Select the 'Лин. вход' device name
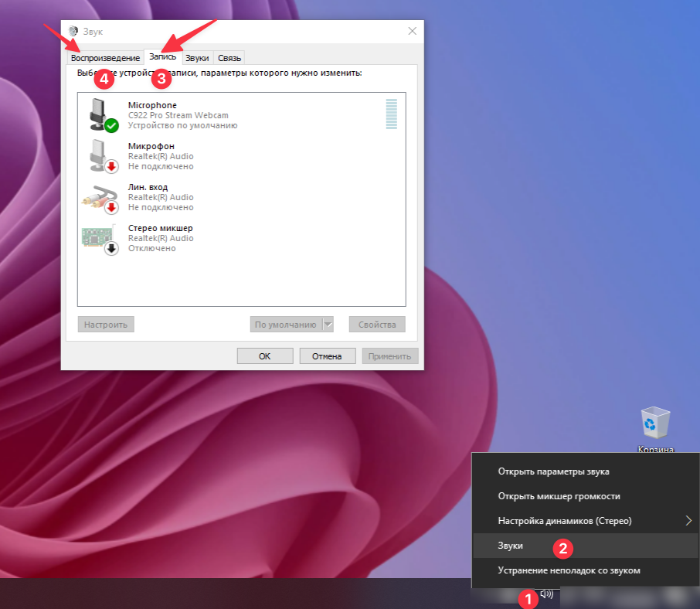Viewport: 700px width, 609px height. click(148, 187)
